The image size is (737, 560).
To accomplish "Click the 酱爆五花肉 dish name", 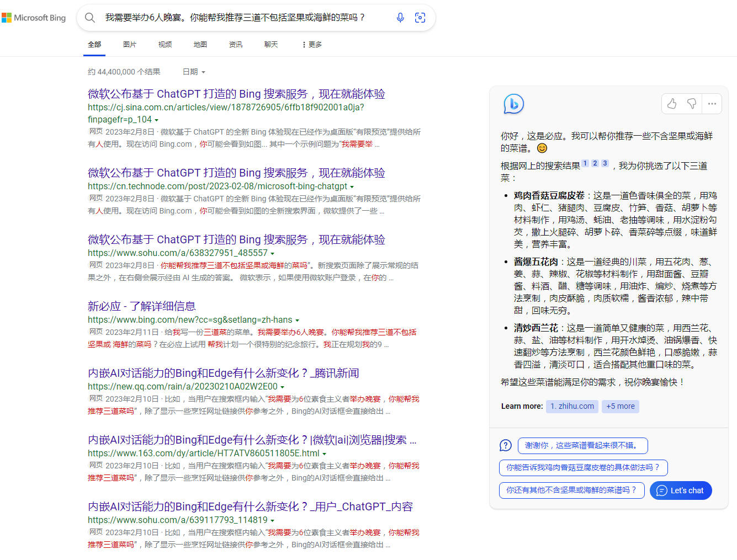I will [x=535, y=262].
